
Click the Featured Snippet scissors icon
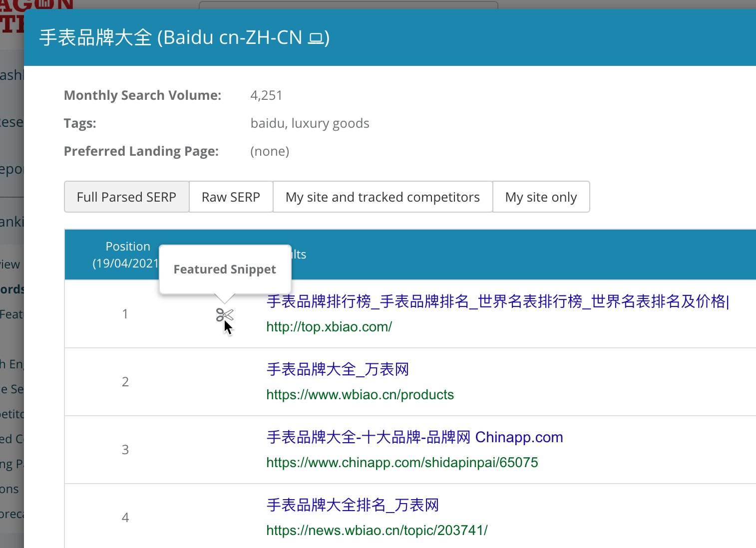[225, 315]
